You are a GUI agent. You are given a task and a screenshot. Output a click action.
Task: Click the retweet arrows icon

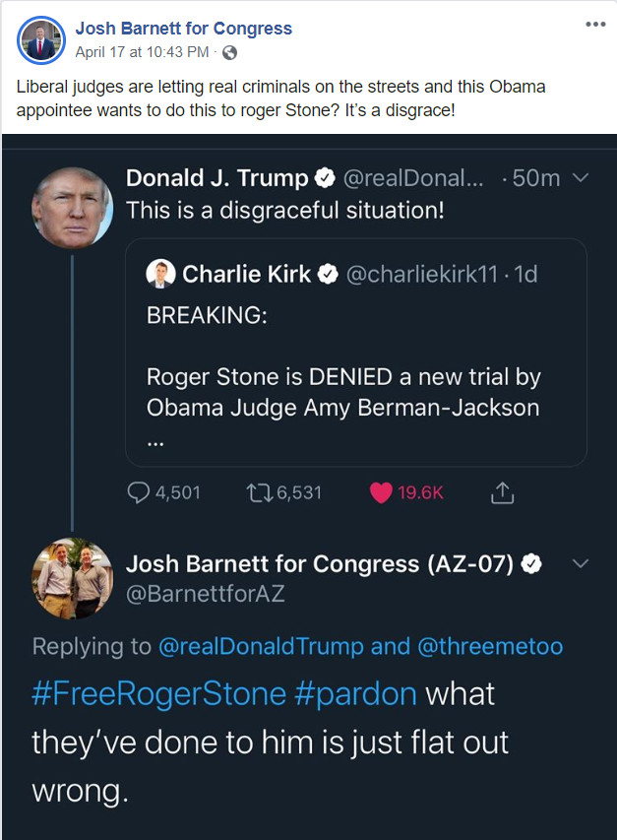coord(255,492)
